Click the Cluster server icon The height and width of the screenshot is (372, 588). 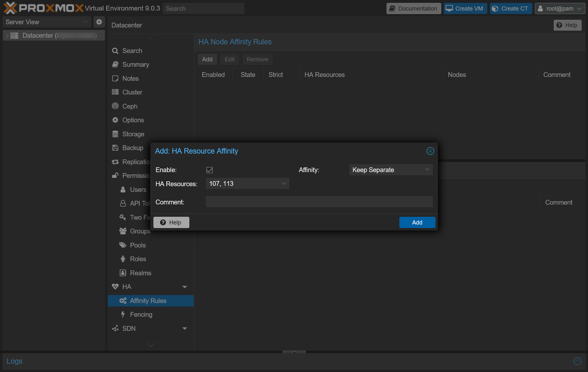click(115, 92)
